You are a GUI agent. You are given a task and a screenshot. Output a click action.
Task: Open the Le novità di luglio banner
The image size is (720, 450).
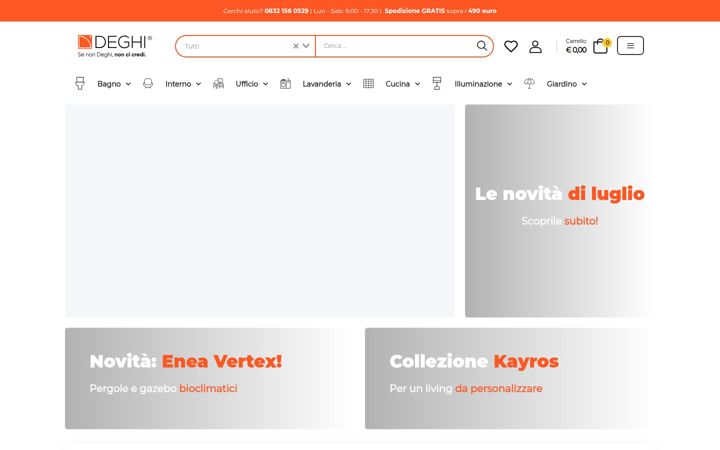[x=557, y=211]
